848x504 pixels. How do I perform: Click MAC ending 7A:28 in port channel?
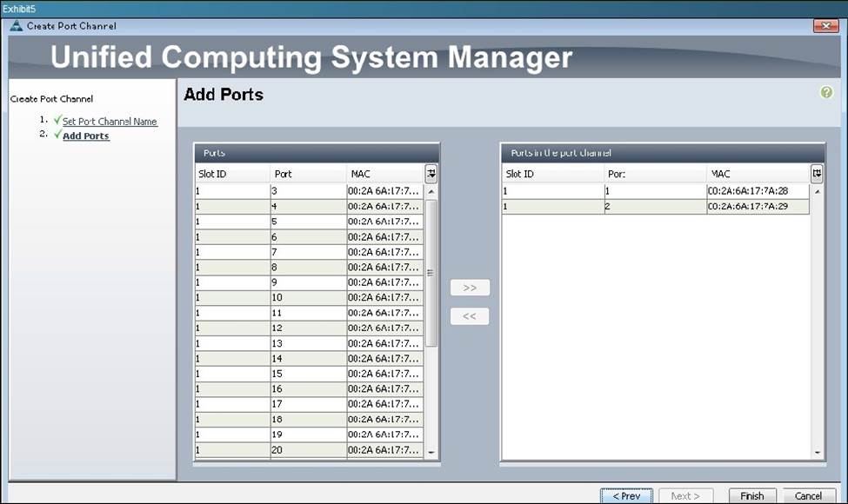tap(748, 190)
